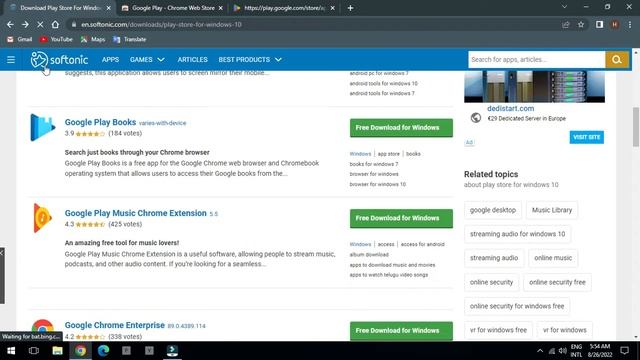This screenshot has width=640, height=360.
Task: Select the Download Play Store For Windows tab
Action: [x=60, y=8]
